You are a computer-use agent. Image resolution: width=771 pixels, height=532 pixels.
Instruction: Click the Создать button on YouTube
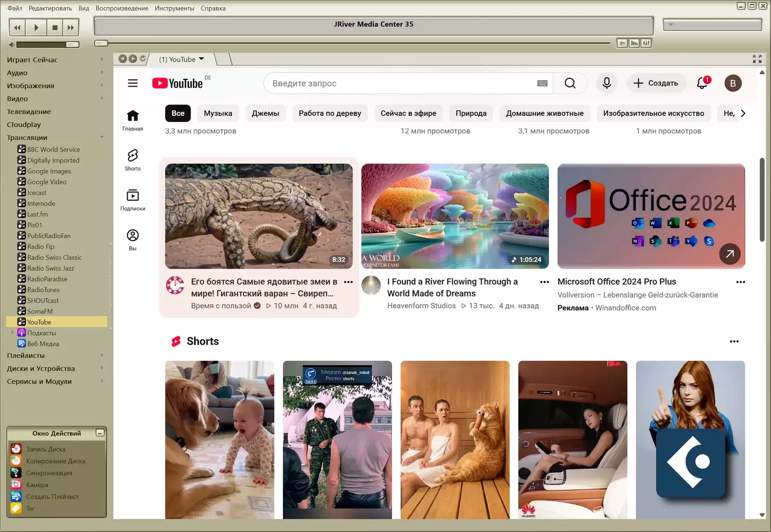point(656,83)
